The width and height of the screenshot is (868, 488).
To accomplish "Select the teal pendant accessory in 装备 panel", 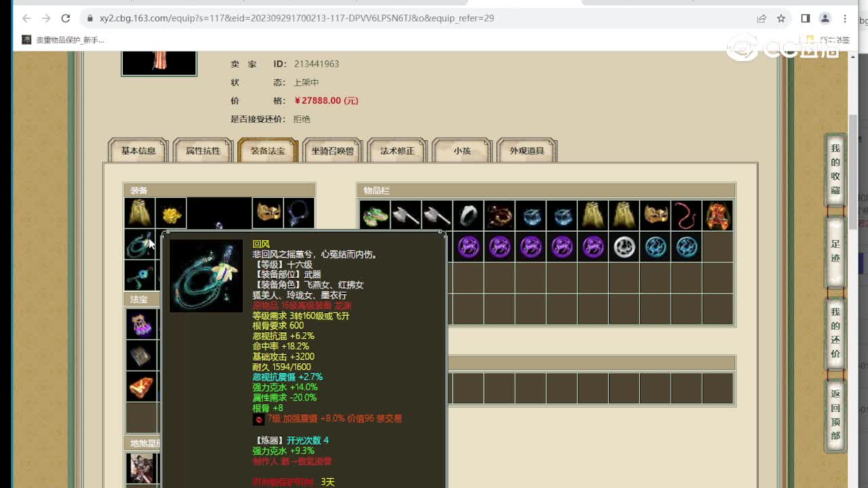I will pyautogui.click(x=140, y=276).
